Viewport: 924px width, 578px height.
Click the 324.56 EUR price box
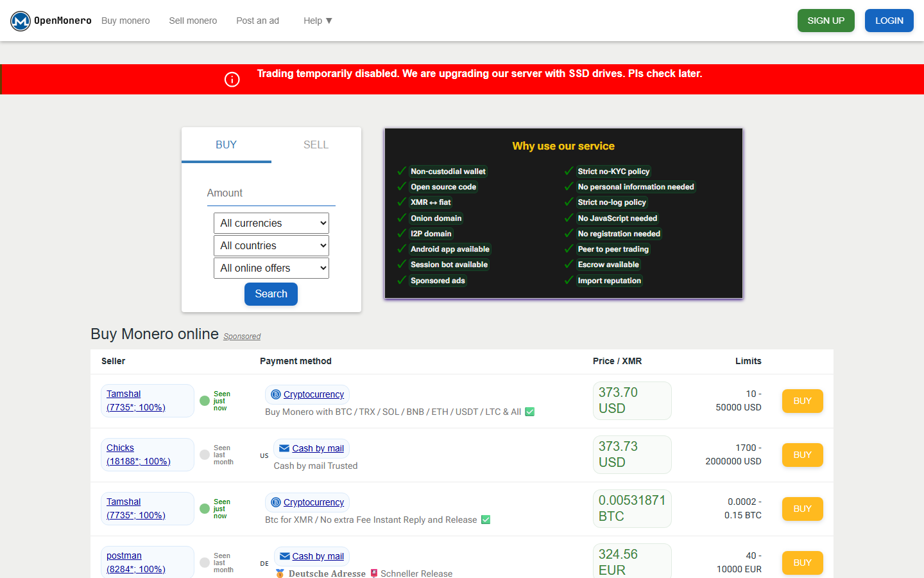point(632,561)
